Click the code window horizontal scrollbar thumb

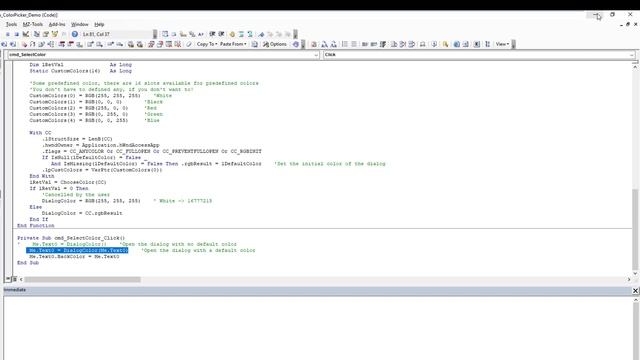coord(82,280)
